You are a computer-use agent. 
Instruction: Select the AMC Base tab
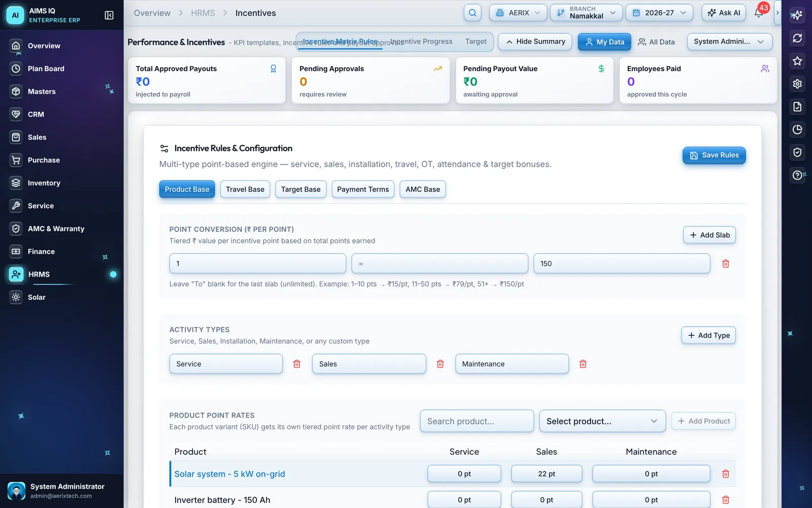pos(423,189)
